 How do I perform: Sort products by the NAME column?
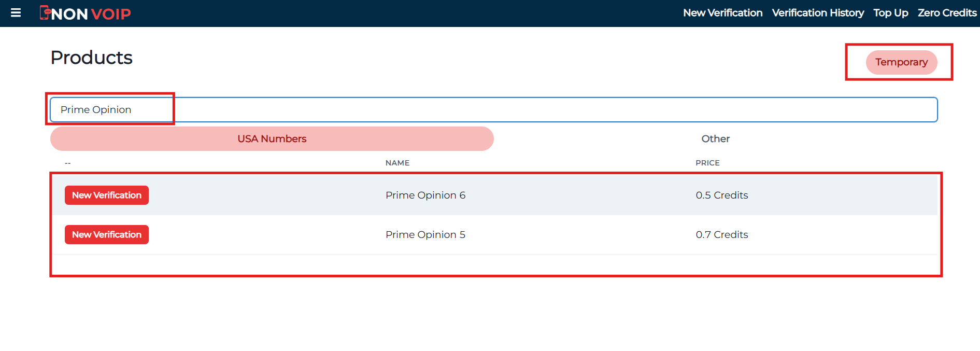[x=397, y=162]
